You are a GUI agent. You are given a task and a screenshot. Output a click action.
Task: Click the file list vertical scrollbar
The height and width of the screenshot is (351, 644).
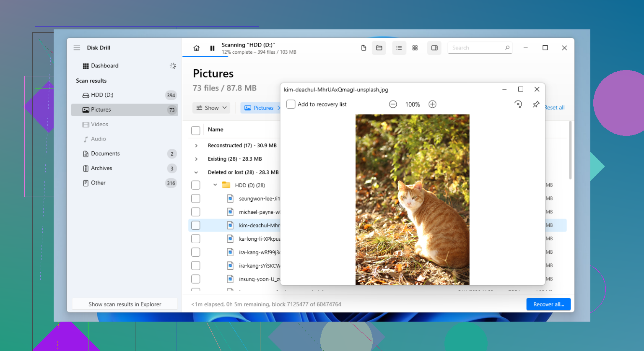tap(570, 150)
